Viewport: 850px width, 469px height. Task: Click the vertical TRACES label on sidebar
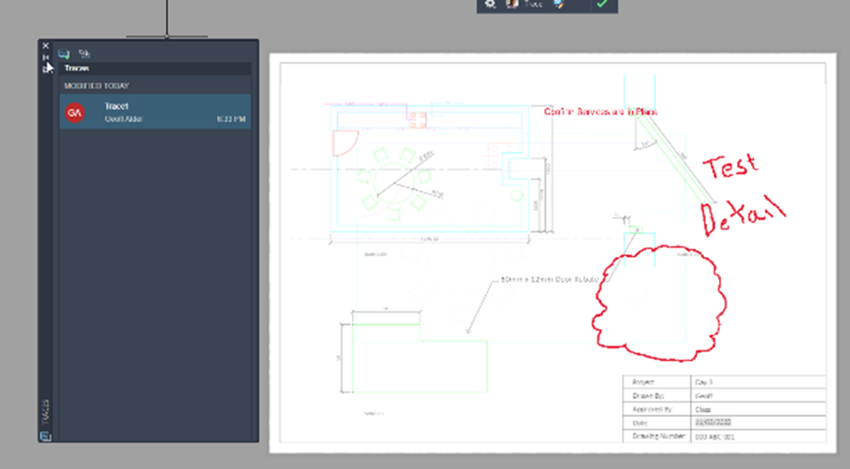[x=46, y=413]
